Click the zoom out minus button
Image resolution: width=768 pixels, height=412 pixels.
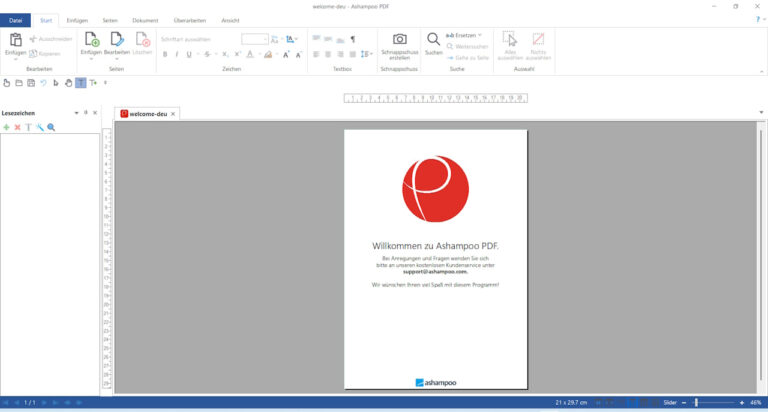684,403
